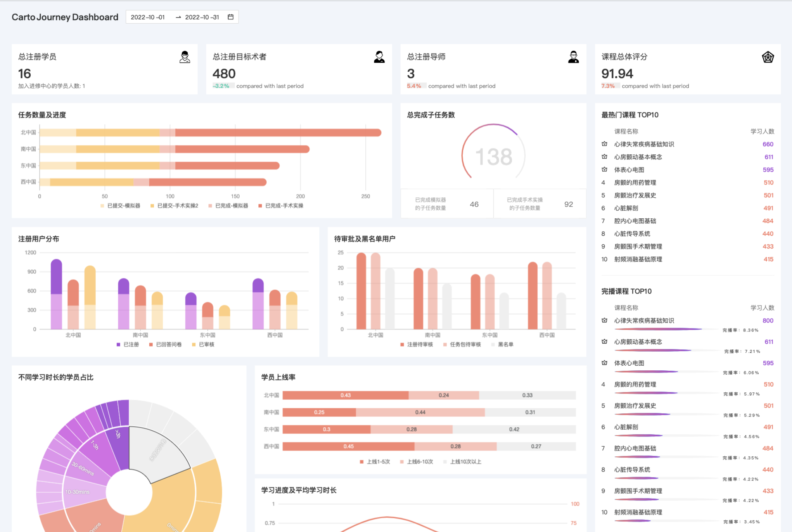This screenshot has width=792, height=532.
Task: Click the 0.43 segment of 北中国 online rate
Action: coord(346,395)
